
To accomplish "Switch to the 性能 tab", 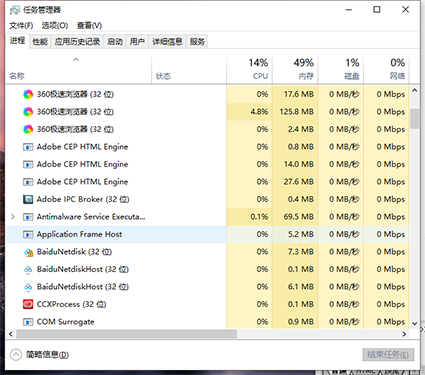I will click(x=40, y=42).
